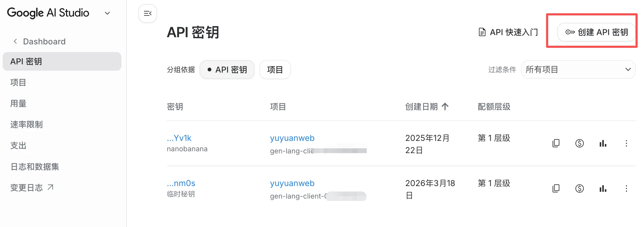View usage chart for ...nm0s key

[603, 188]
